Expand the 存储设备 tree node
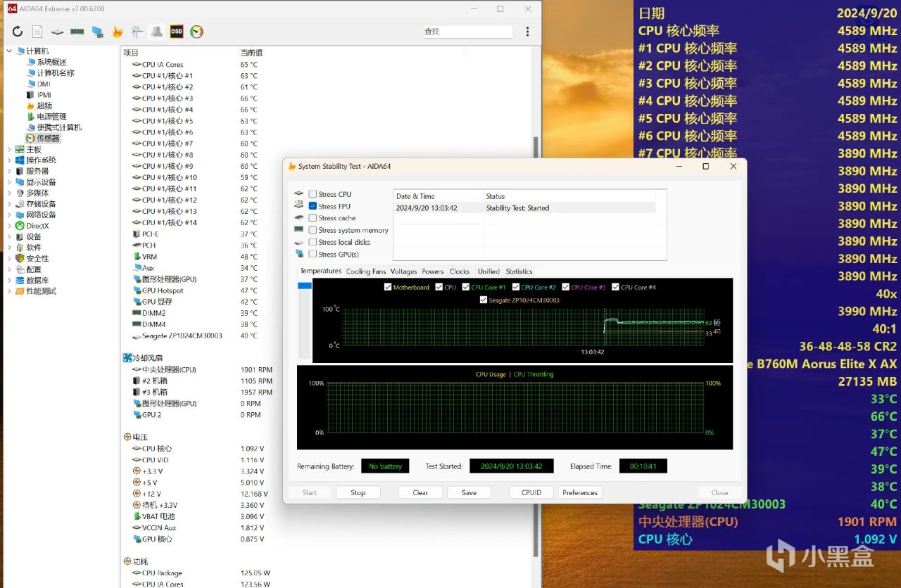This screenshot has height=588, width=901. click(10, 204)
